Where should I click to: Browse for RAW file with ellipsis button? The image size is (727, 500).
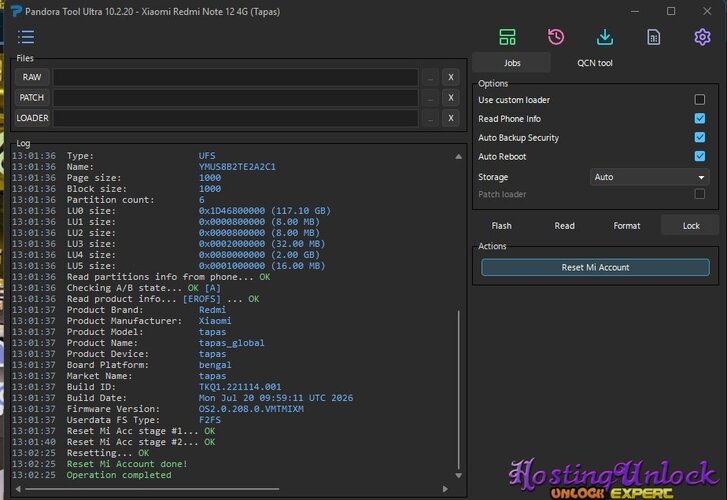click(430, 77)
